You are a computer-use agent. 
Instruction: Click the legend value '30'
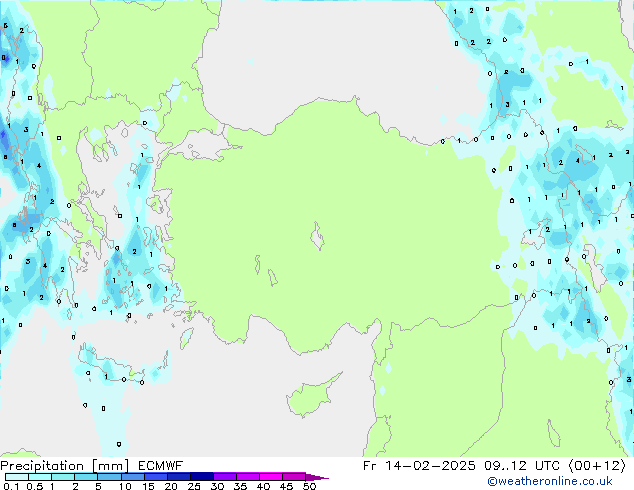point(217,486)
